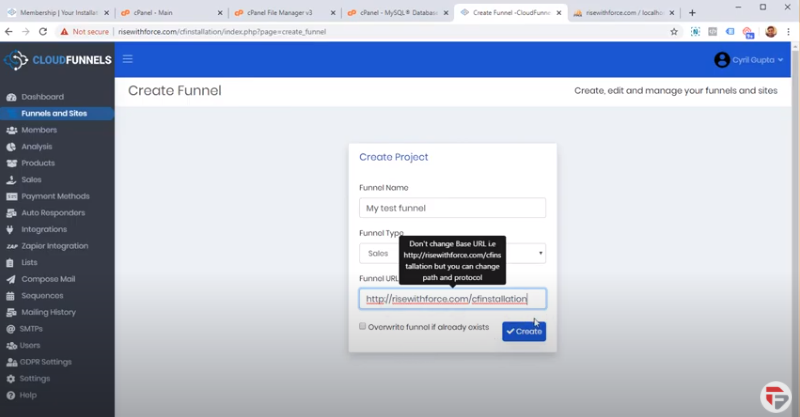The width and height of the screenshot is (800, 417).
Task: Open a new browser tab with plus icon
Action: click(x=692, y=12)
